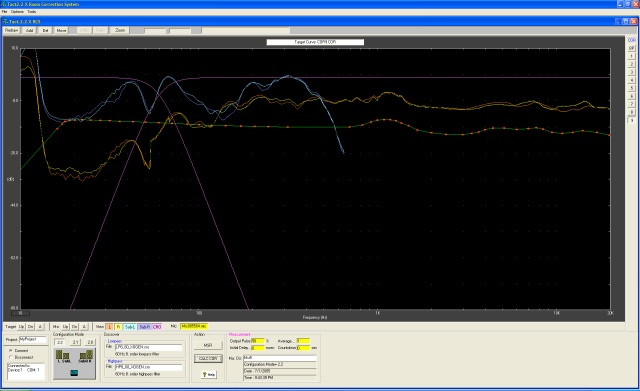
Task: Click the Average value field
Action: (303, 341)
